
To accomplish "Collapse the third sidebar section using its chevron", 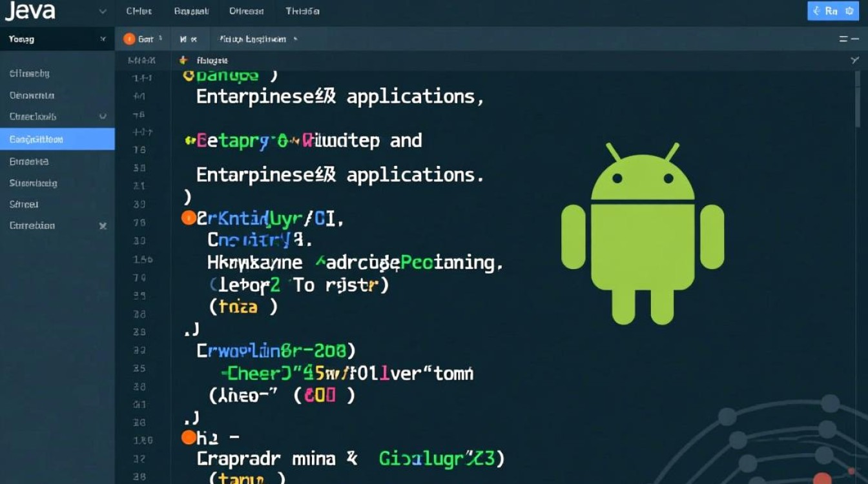I will tap(103, 117).
